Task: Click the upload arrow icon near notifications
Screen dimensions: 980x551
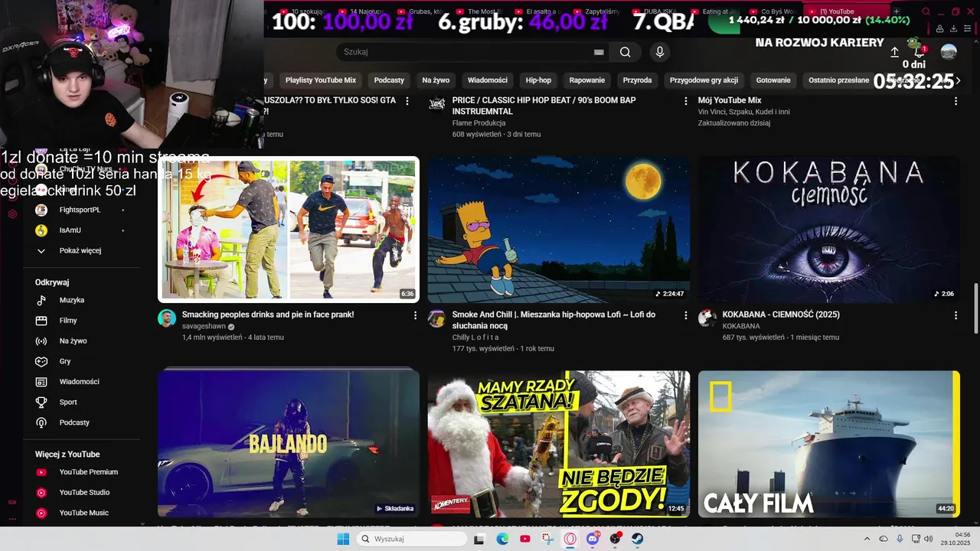Action: pos(894,52)
